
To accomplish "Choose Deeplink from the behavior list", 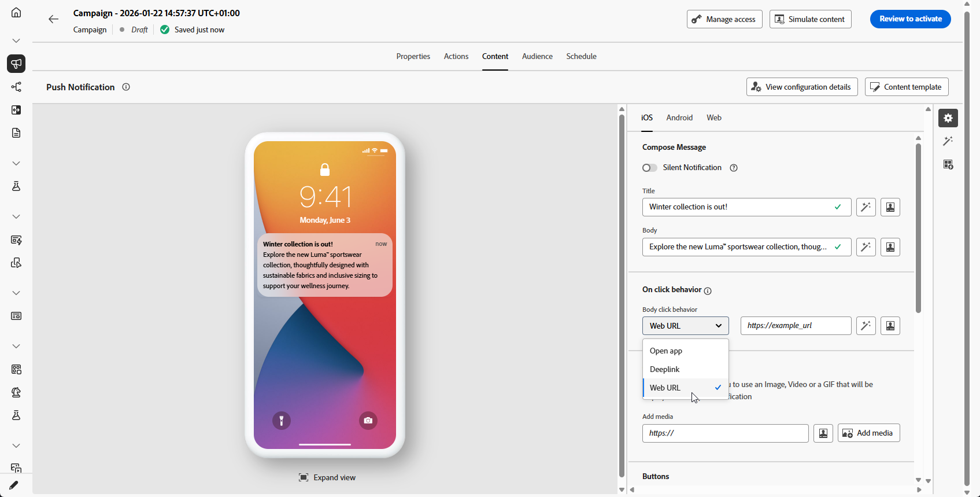I will click(x=686, y=369).
